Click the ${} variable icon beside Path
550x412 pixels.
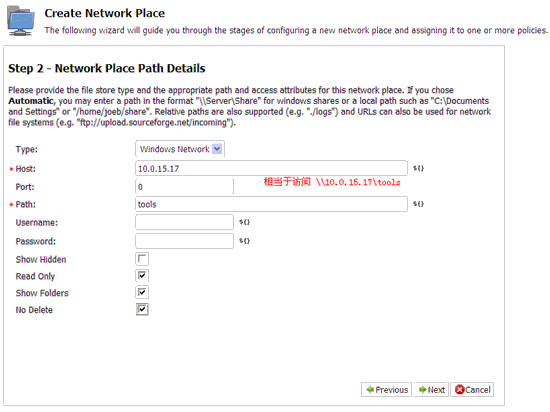tap(418, 204)
